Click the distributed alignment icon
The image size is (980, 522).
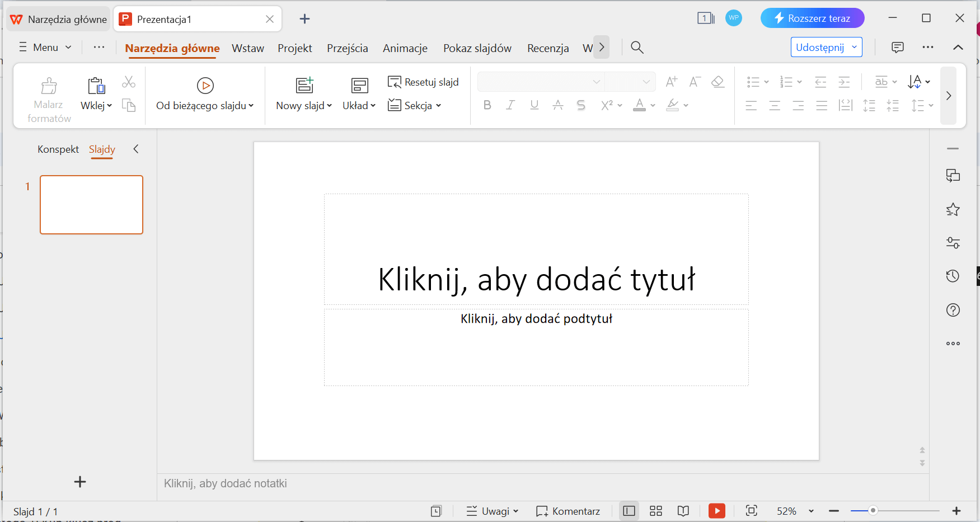(845, 105)
